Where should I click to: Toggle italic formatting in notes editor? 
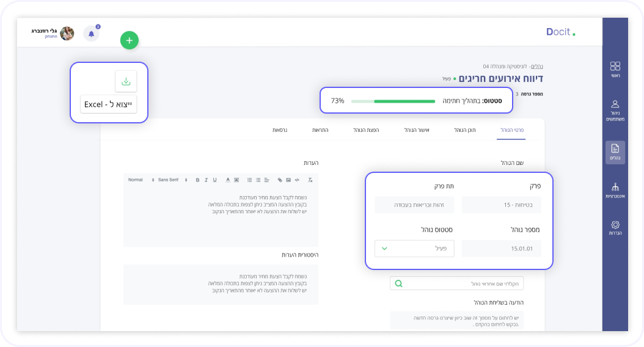coord(206,180)
